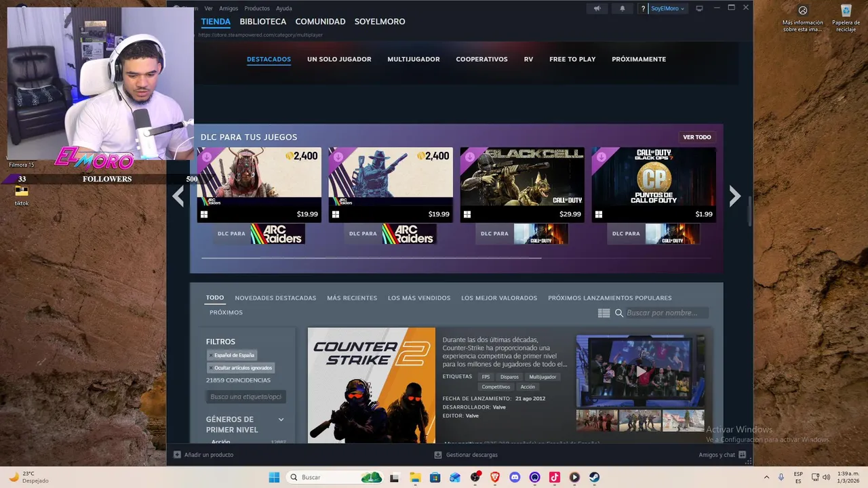
Task: Open the Amigos menu
Action: [x=229, y=8]
